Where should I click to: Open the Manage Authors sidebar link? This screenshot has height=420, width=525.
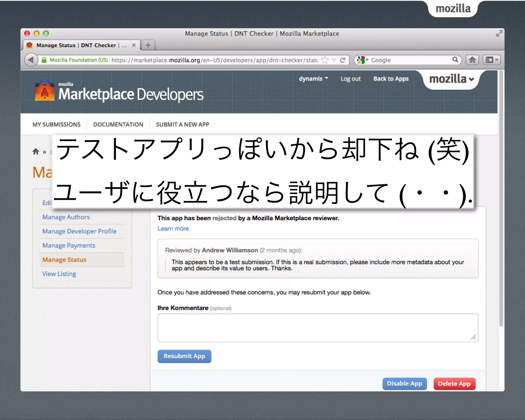click(x=66, y=217)
